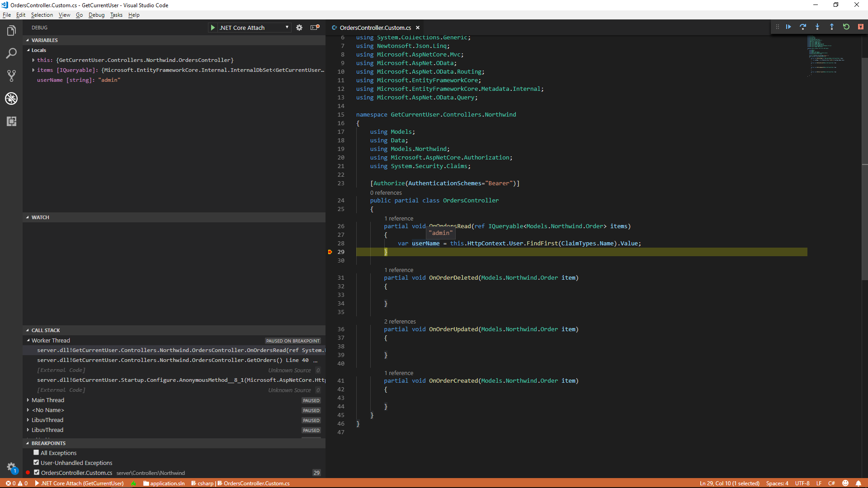Image resolution: width=868 pixels, height=488 pixels.
Task: Grab the debug toolbar drag handle
Action: [x=778, y=27]
